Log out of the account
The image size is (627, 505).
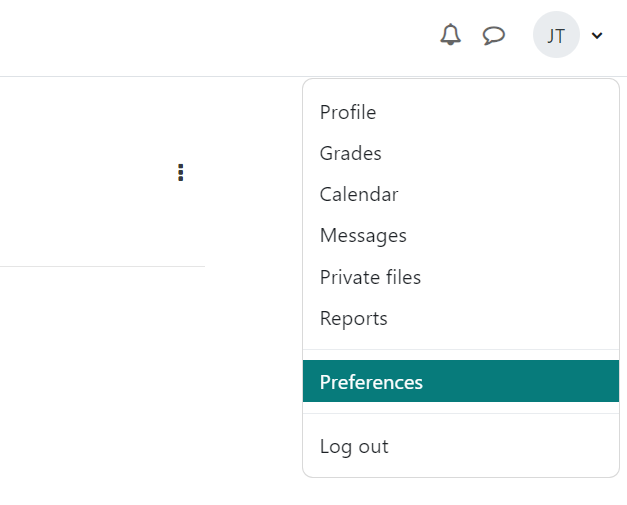[354, 446]
